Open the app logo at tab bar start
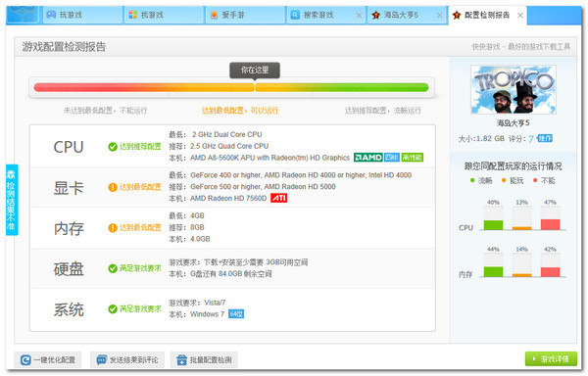 (x=23, y=15)
